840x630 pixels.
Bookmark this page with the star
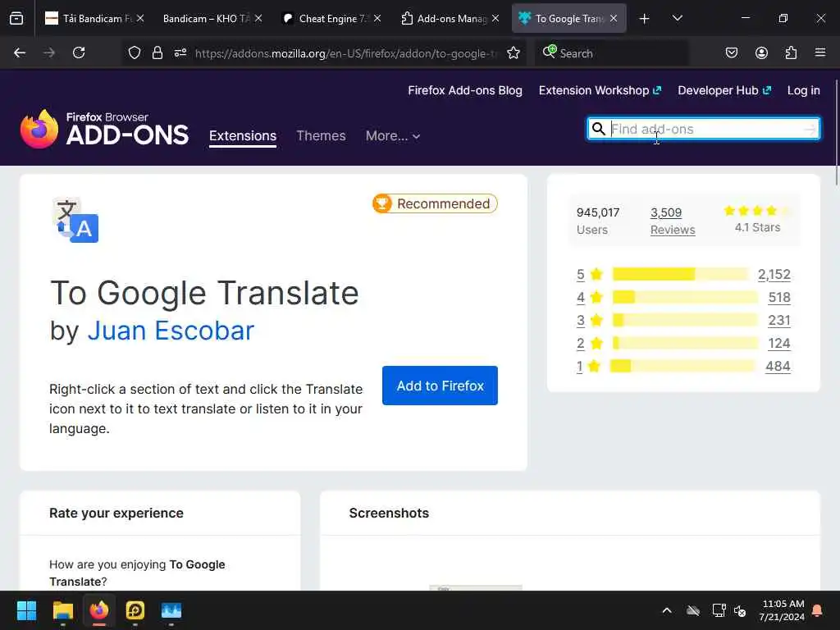pos(514,52)
